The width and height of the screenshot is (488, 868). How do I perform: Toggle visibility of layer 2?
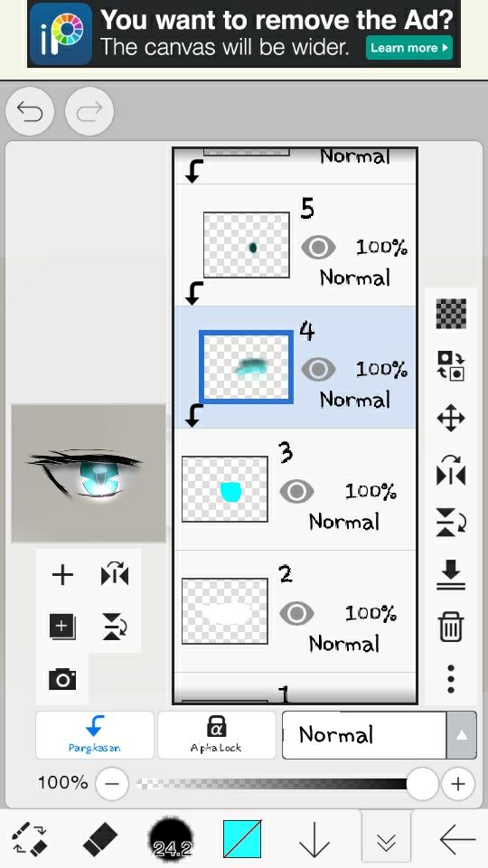point(296,613)
